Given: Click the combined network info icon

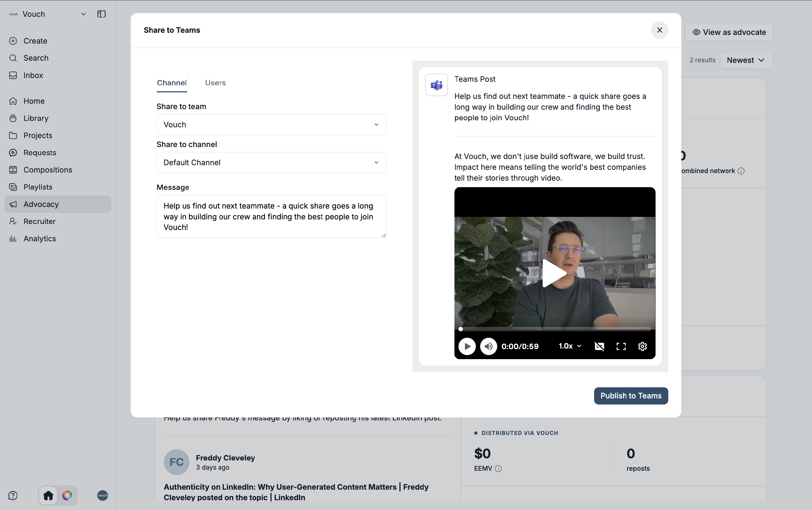Looking at the screenshot, I should pos(741,171).
